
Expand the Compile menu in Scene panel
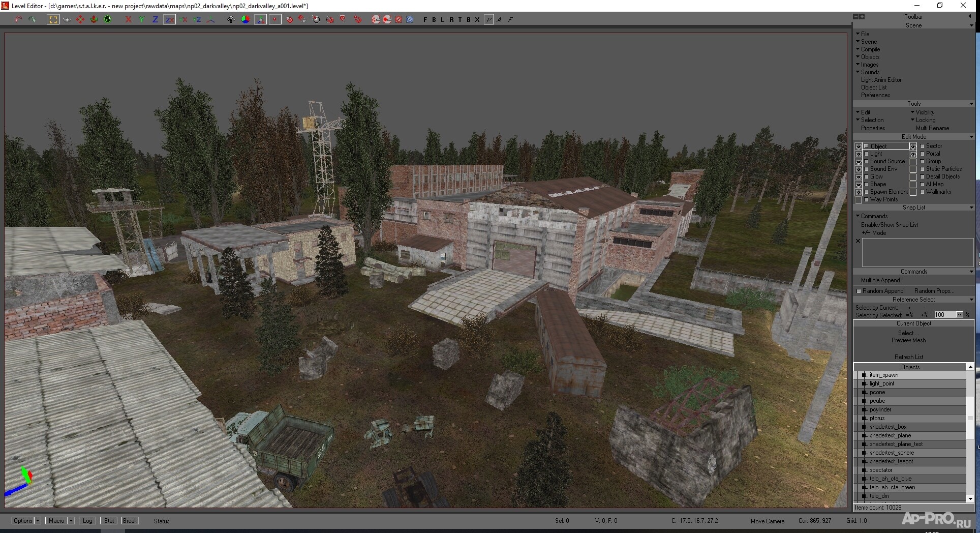coord(870,49)
